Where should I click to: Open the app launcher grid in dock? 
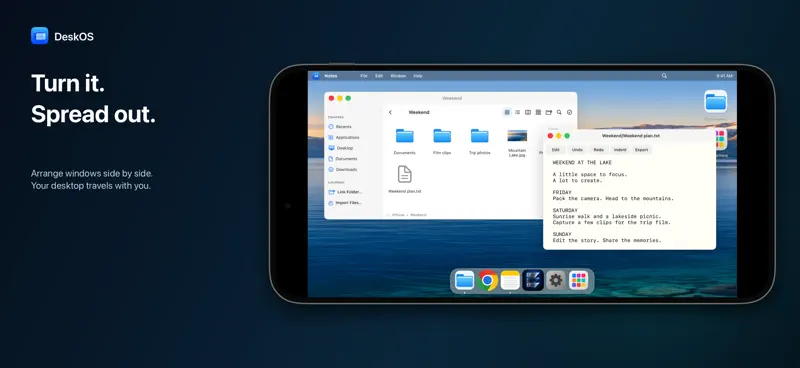pyautogui.click(x=579, y=280)
